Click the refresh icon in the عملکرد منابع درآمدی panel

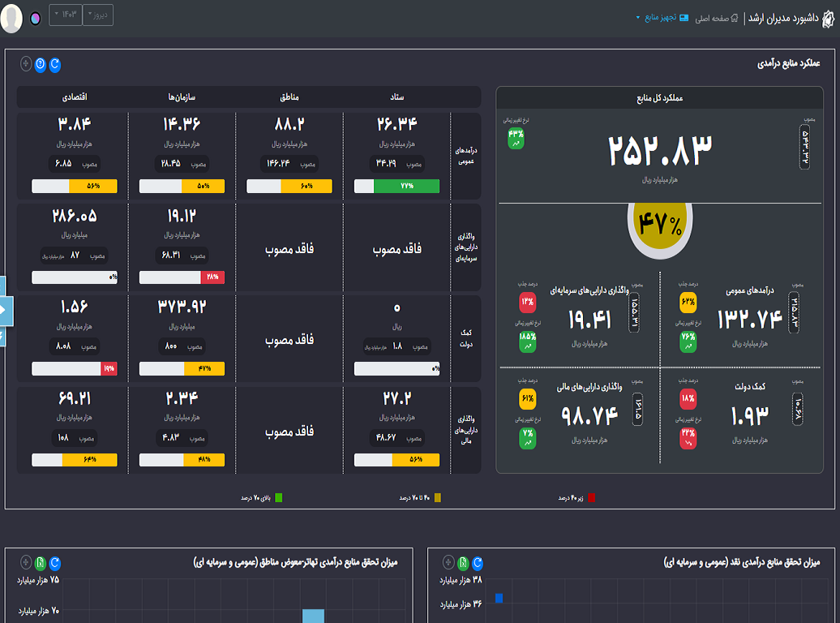point(55,64)
